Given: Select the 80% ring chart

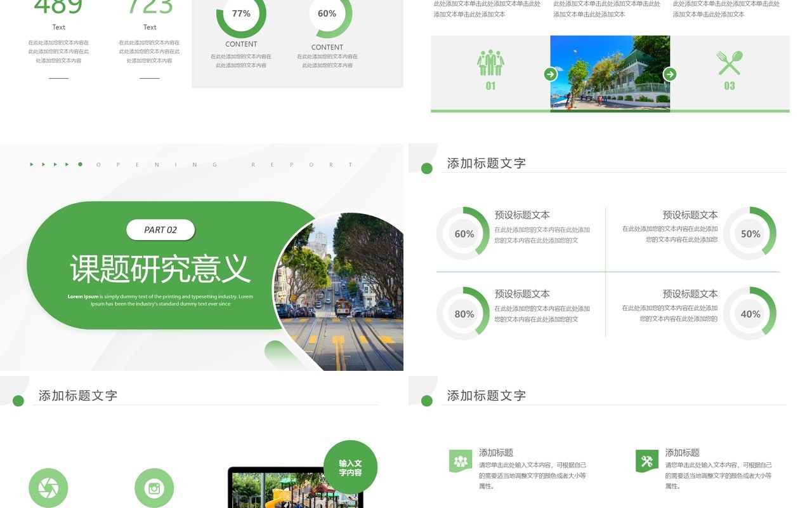Looking at the screenshot, I should click(463, 314).
